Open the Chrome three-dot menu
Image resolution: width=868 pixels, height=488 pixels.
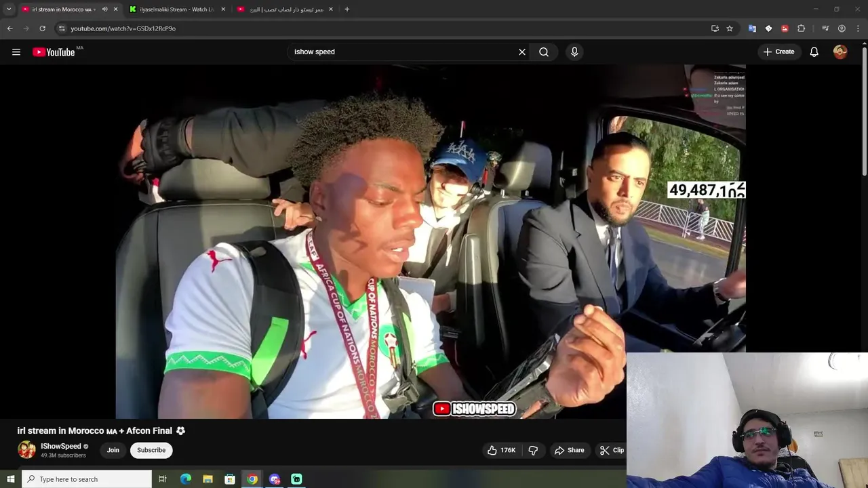click(x=859, y=28)
